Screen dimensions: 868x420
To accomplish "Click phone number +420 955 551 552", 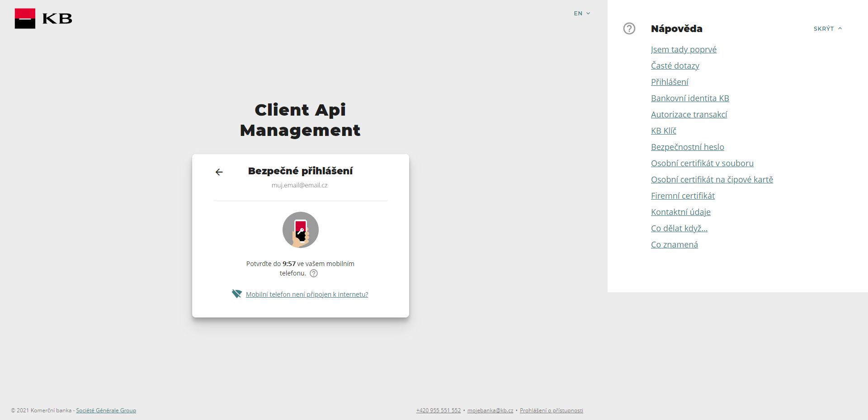I will click(x=439, y=411).
